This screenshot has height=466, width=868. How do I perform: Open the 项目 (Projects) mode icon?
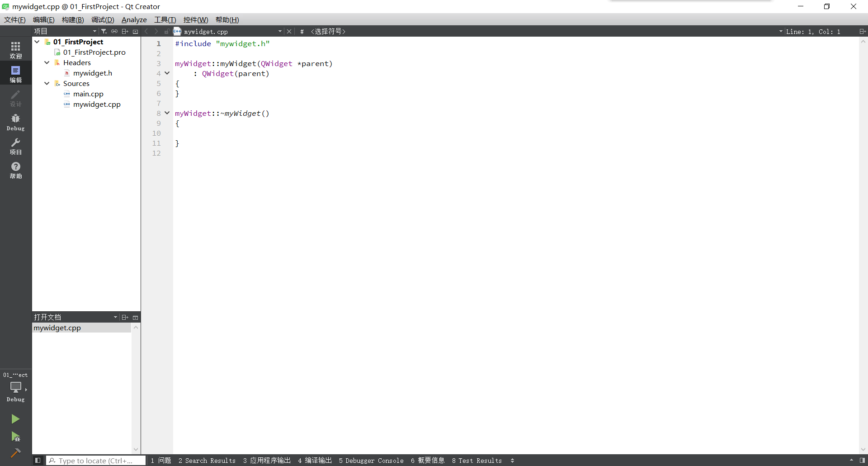coord(15,146)
